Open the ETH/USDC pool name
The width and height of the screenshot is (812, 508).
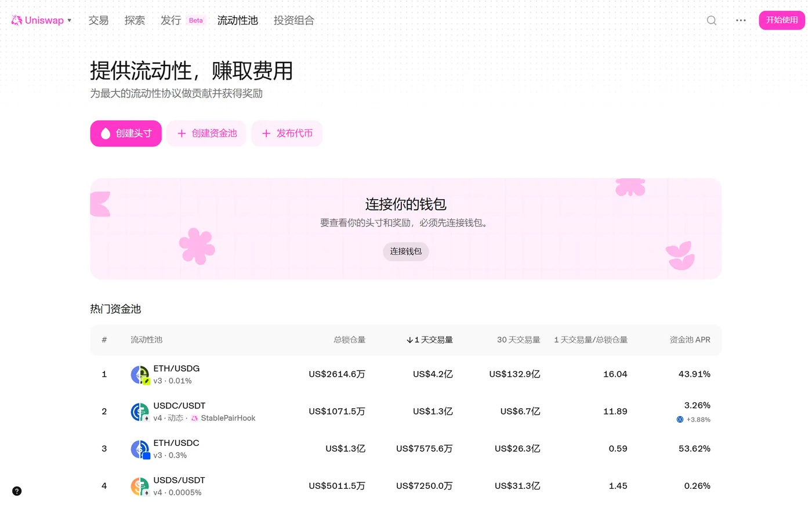click(176, 443)
